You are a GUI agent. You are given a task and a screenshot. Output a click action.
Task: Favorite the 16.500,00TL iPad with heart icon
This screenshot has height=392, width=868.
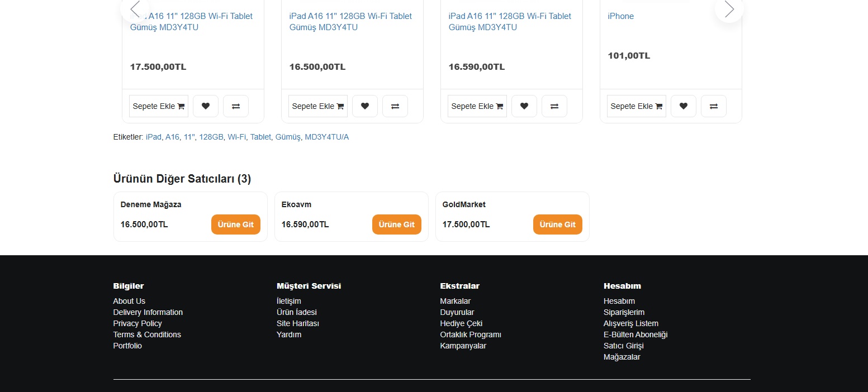pos(365,106)
